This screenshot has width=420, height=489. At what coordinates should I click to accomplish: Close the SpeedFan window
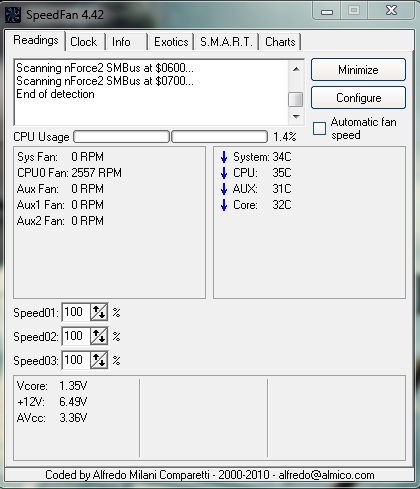[x=391, y=11]
